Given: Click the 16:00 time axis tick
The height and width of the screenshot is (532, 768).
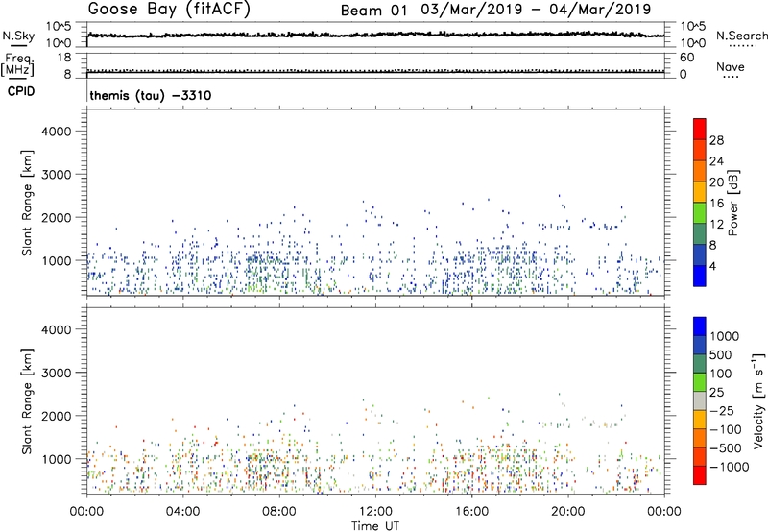Looking at the screenshot, I should click(471, 512).
